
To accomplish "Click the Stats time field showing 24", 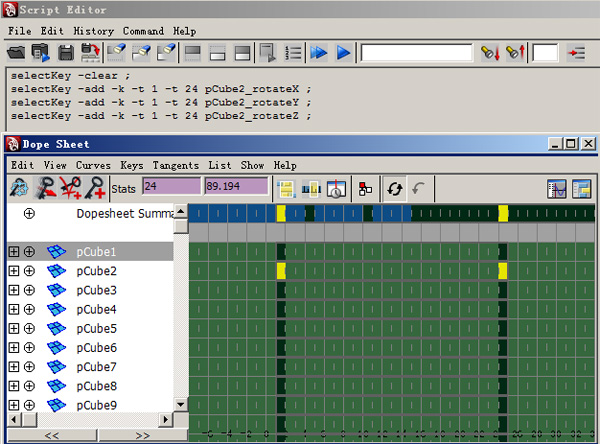I will (x=171, y=186).
